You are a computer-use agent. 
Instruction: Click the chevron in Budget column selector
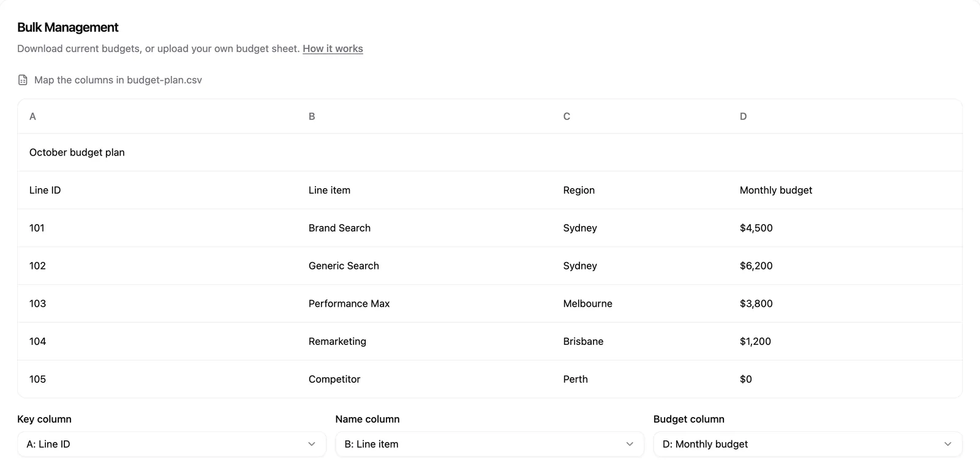click(948, 444)
